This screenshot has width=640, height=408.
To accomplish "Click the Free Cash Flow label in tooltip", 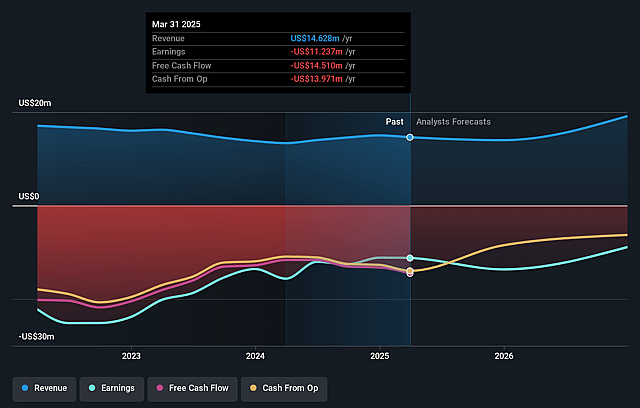I will point(182,66).
